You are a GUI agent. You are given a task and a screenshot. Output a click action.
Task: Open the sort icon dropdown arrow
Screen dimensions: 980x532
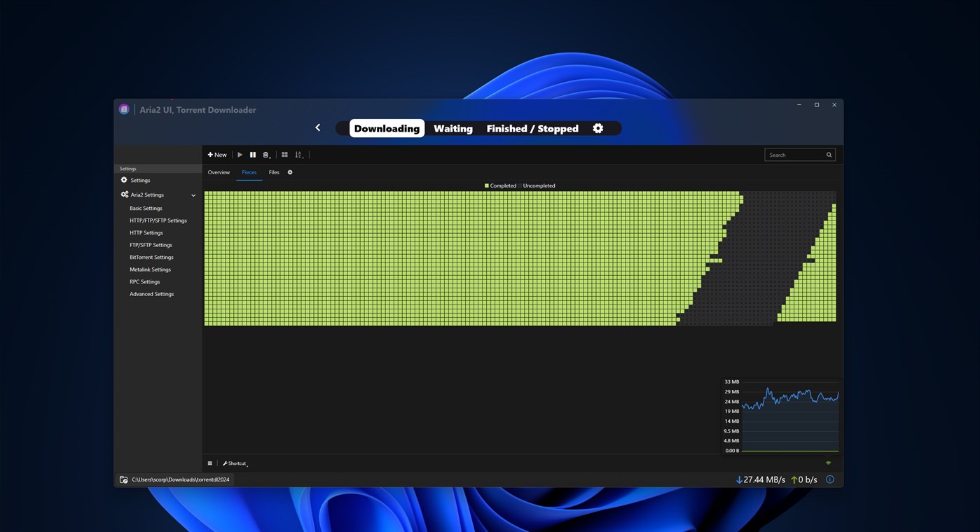click(x=303, y=157)
